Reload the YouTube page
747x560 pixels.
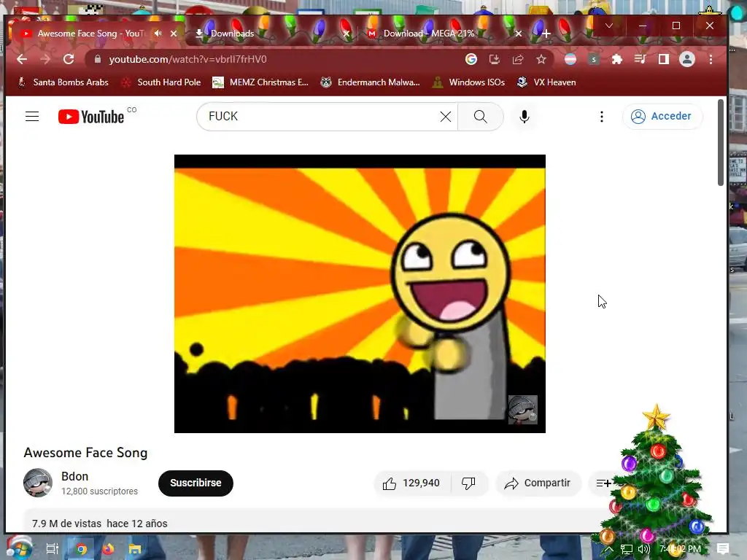click(x=69, y=59)
